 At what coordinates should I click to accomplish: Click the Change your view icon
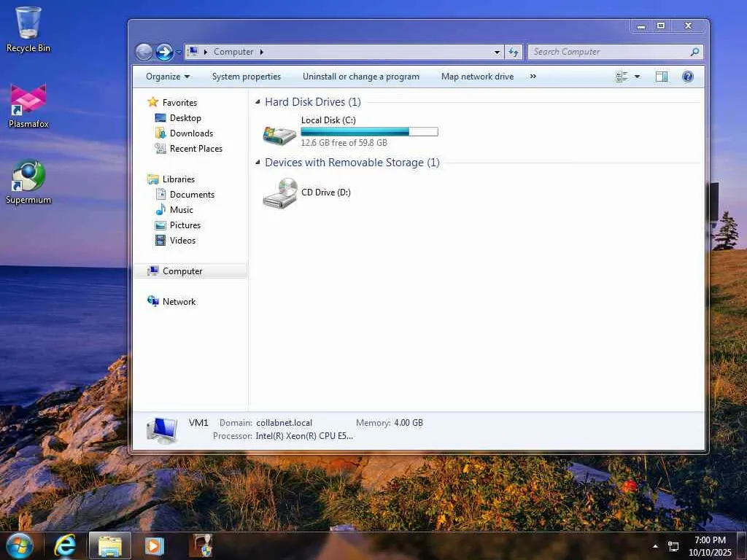click(x=622, y=77)
